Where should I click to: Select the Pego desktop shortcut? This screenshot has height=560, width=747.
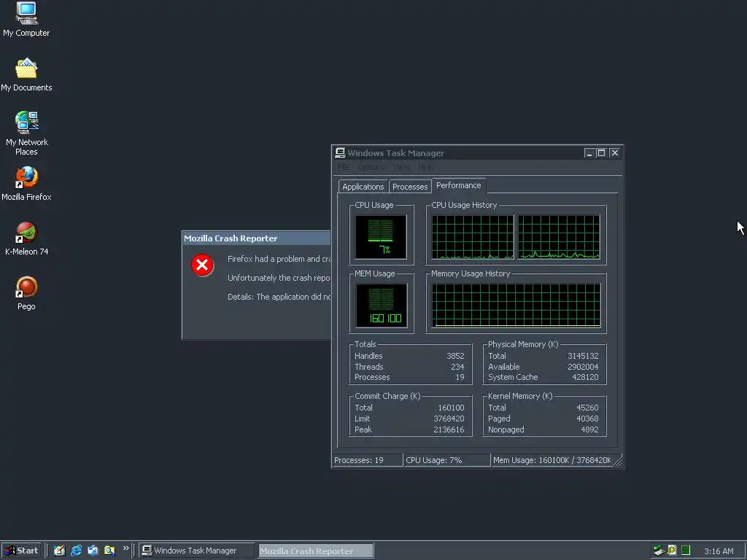tap(26, 293)
